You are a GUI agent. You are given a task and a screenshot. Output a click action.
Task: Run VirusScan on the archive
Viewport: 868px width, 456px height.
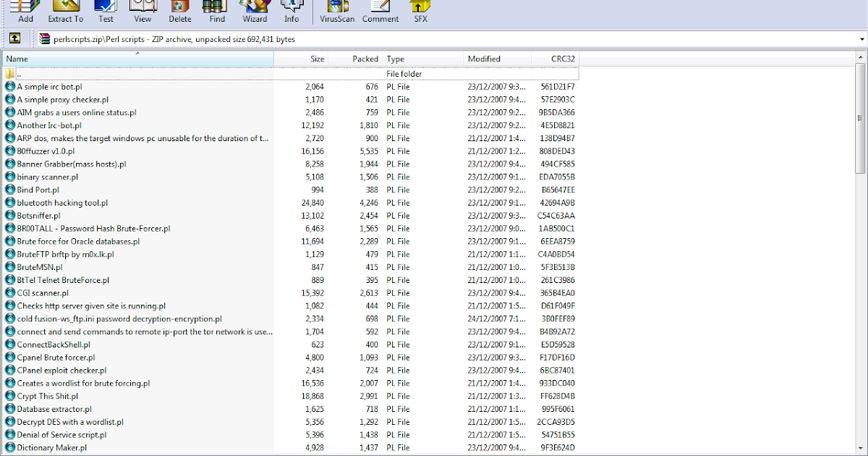pos(337,11)
